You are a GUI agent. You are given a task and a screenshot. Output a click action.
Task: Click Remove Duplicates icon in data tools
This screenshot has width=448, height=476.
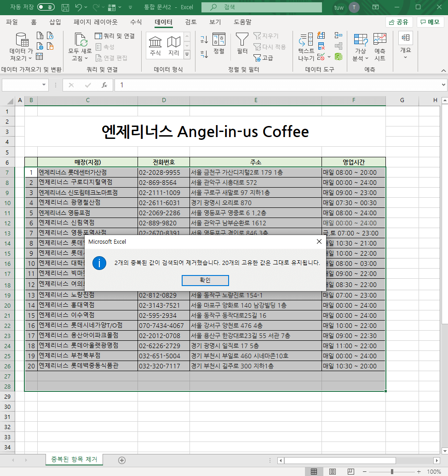tap(321, 46)
